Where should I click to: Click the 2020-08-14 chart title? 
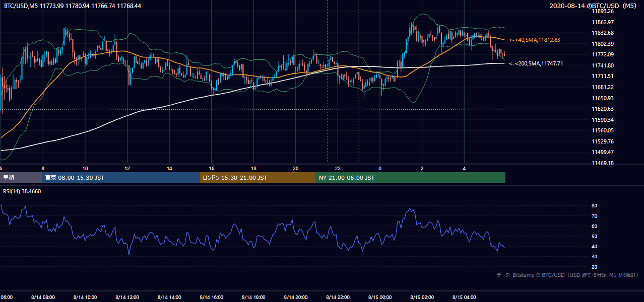tap(594, 6)
